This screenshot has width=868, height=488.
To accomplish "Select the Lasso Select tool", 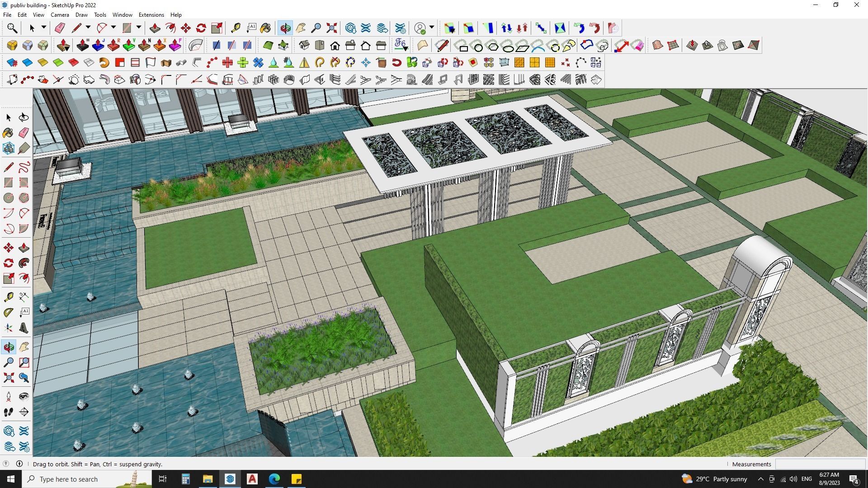I will pos(24,117).
